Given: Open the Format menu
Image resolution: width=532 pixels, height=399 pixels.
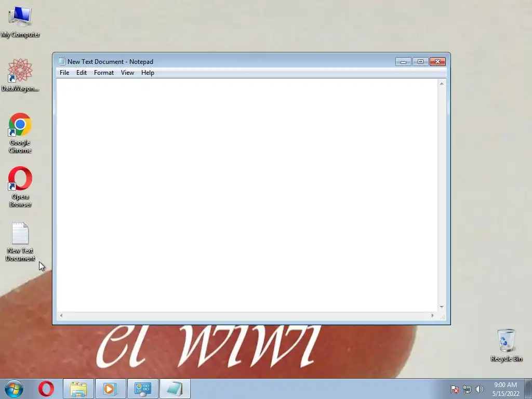Looking at the screenshot, I should click(x=104, y=73).
